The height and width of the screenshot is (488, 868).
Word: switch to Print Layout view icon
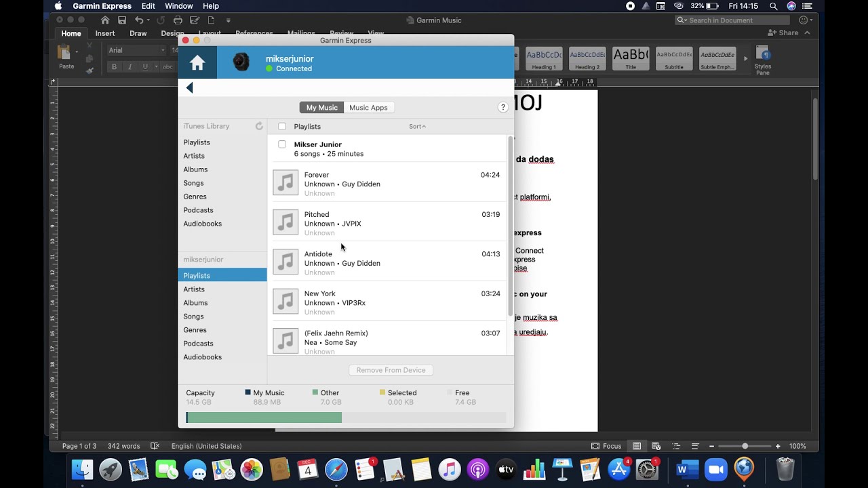point(637,446)
